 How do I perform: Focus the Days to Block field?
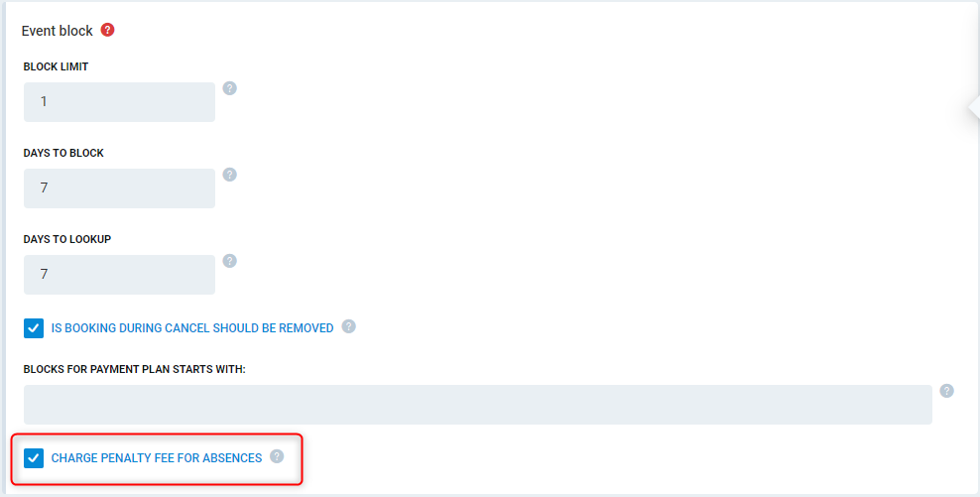click(x=119, y=188)
